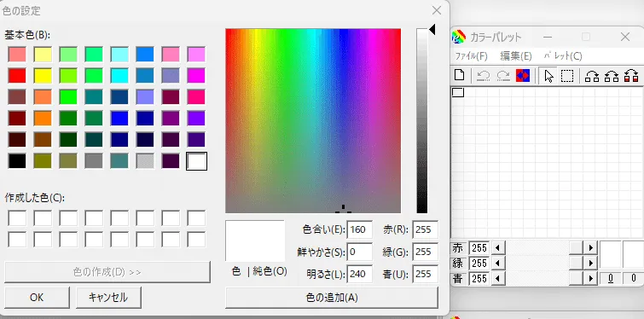644x319 pixels.
Task: Click the 青(U) value field in dialog
Action: [426, 274]
